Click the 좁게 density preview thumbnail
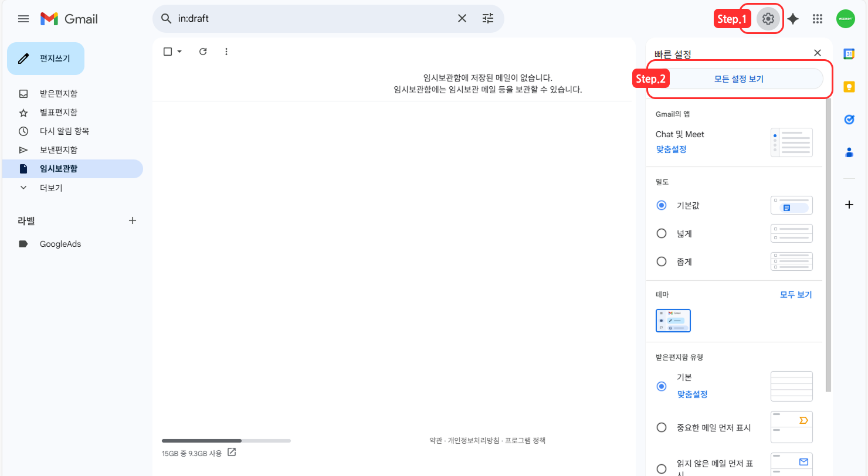868x476 pixels. coord(792,261)
